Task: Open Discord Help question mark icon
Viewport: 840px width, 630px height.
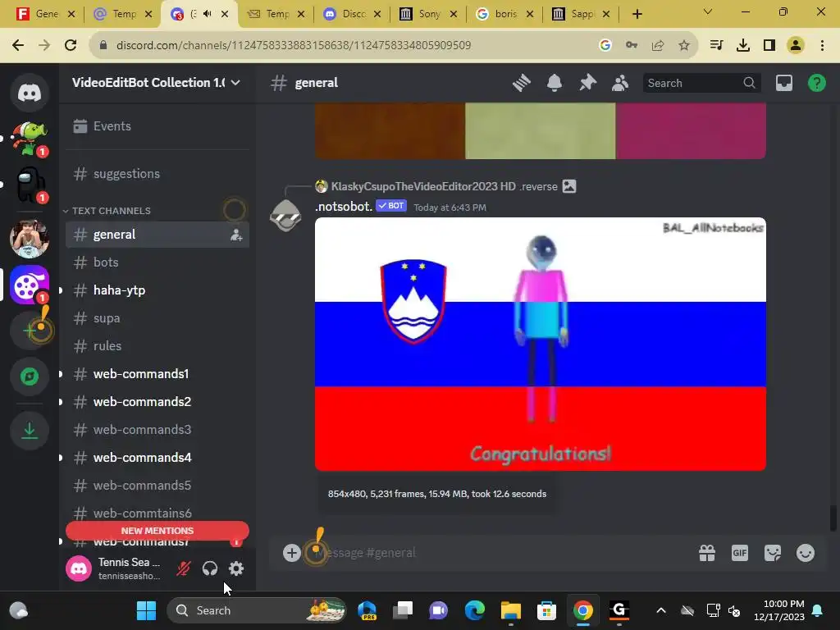Action: [816, 83]
